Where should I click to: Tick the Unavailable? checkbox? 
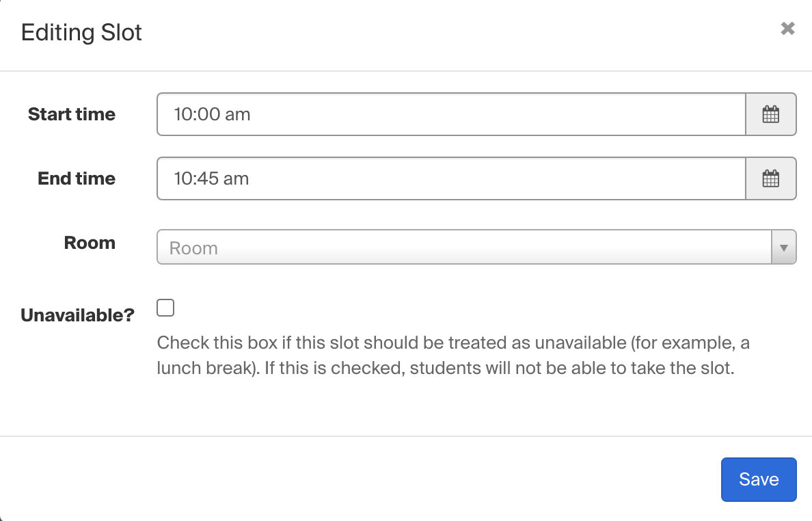click(x=165, y=308)
